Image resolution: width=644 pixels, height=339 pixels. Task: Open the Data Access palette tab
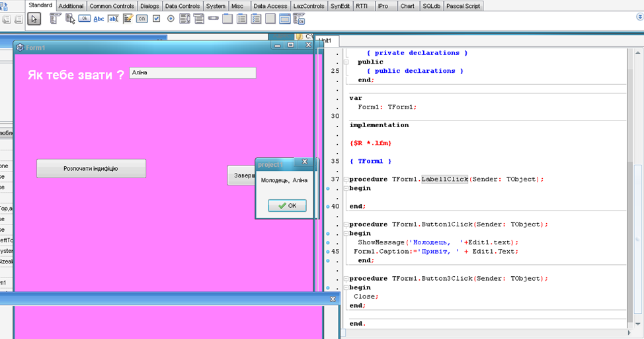click(270, 6)
